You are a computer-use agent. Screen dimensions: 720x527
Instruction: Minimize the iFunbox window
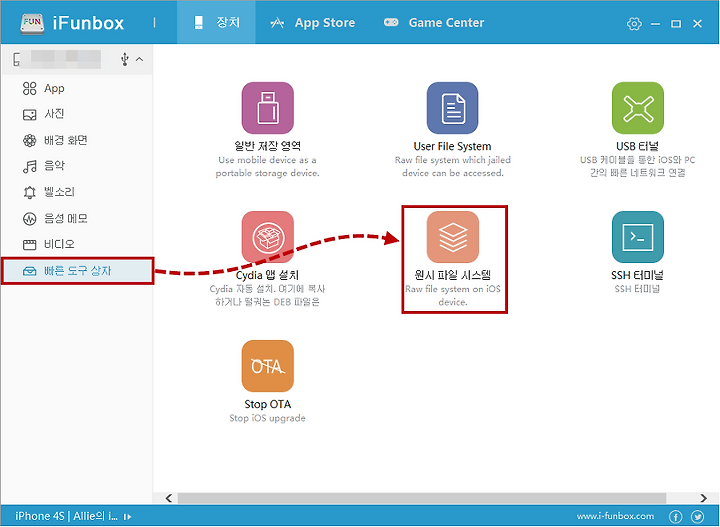pos(655,23)
